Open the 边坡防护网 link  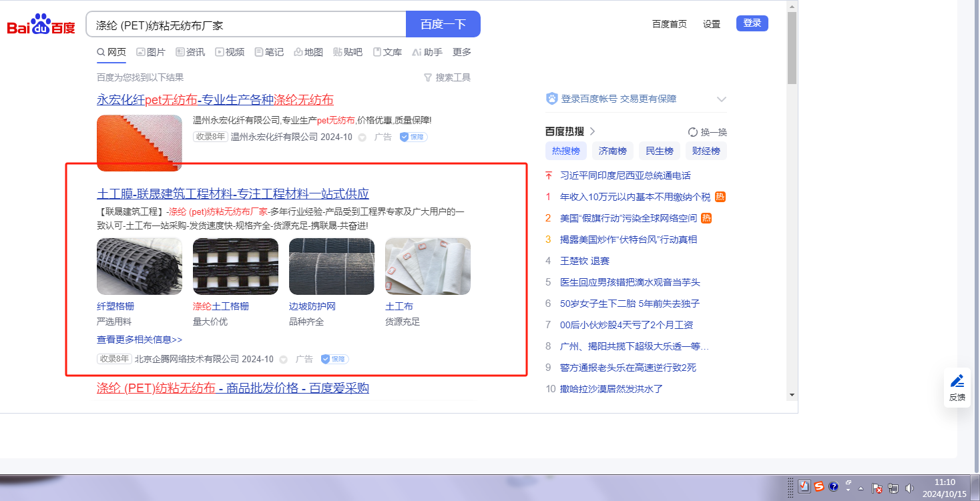[312, 306]
